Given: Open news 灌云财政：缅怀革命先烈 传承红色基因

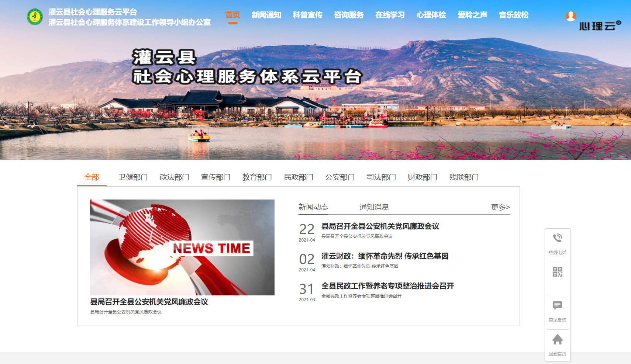Looking at the screenshot, I should tap(385, 256).
